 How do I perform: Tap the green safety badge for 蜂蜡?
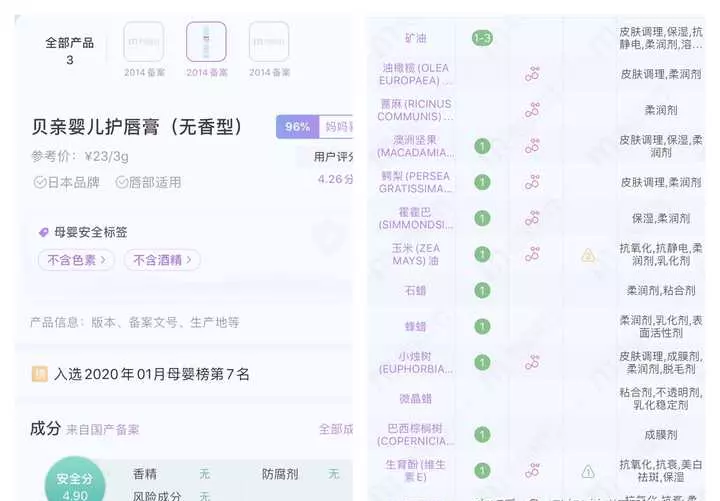coord(482,326)
